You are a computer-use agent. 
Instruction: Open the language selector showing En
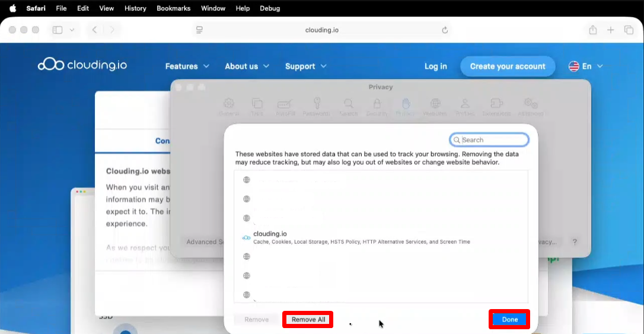[586, 66]
